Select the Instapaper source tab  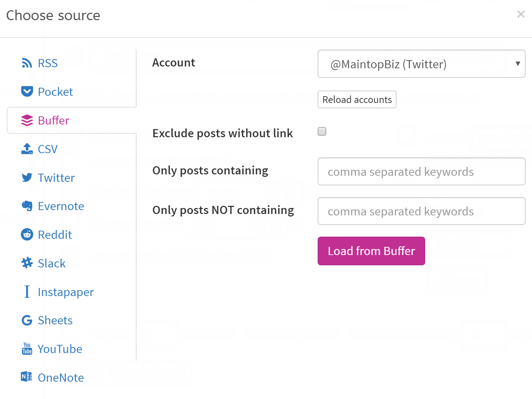[x=71, y=292]
